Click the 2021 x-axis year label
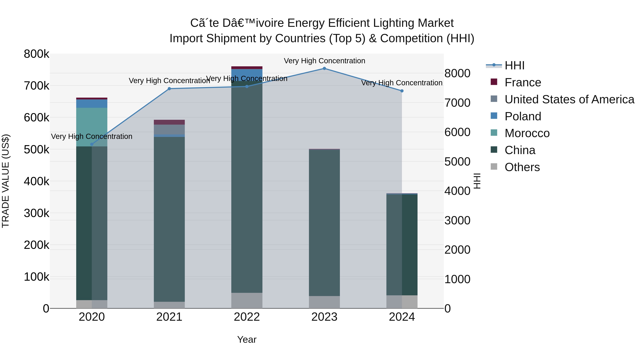 169,317
